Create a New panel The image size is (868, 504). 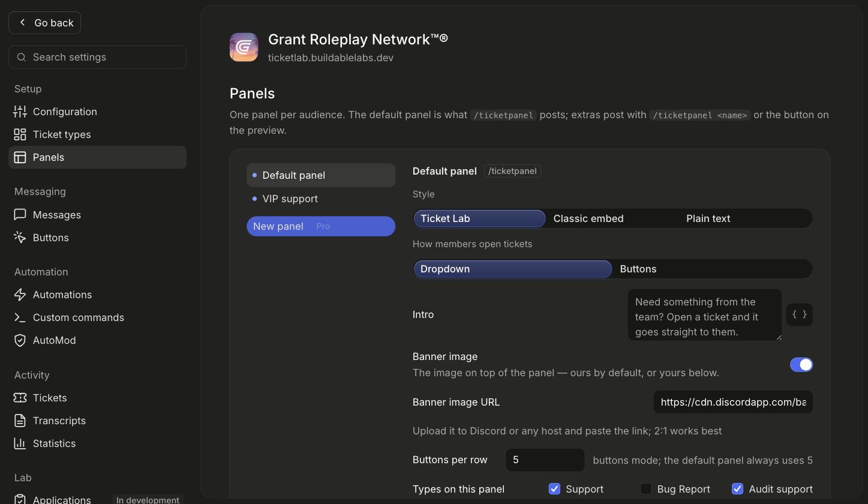[321, 226]
